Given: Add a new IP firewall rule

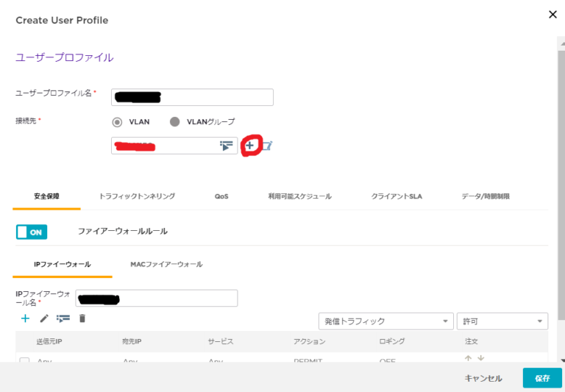Looking at the screenshot, I should pos(25,318).
